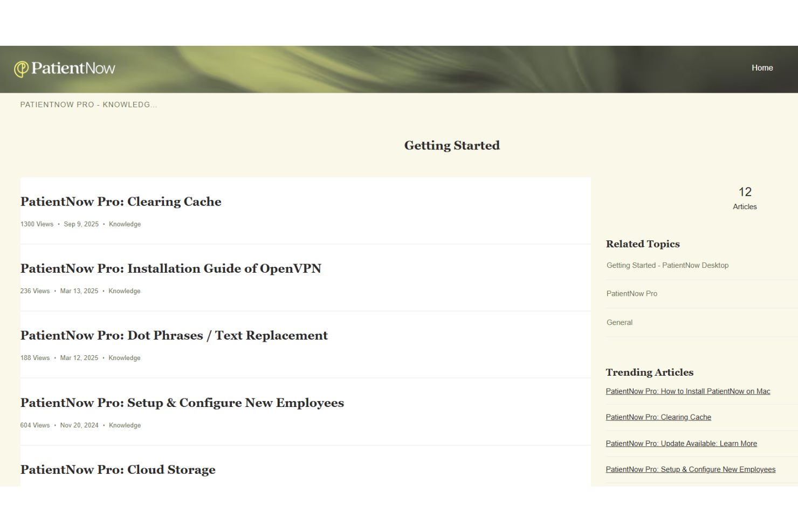Open trending article Clearing Cache

click(x=658, y=417)
